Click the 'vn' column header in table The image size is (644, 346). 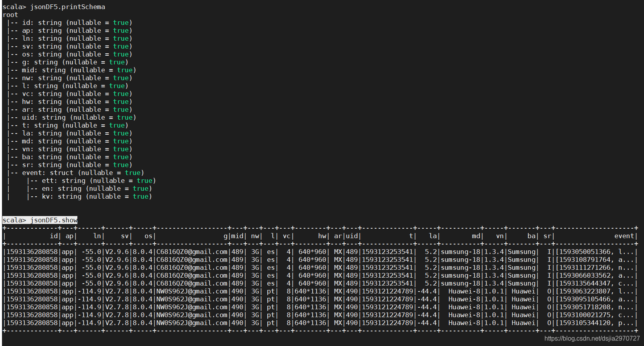(500, 236)
